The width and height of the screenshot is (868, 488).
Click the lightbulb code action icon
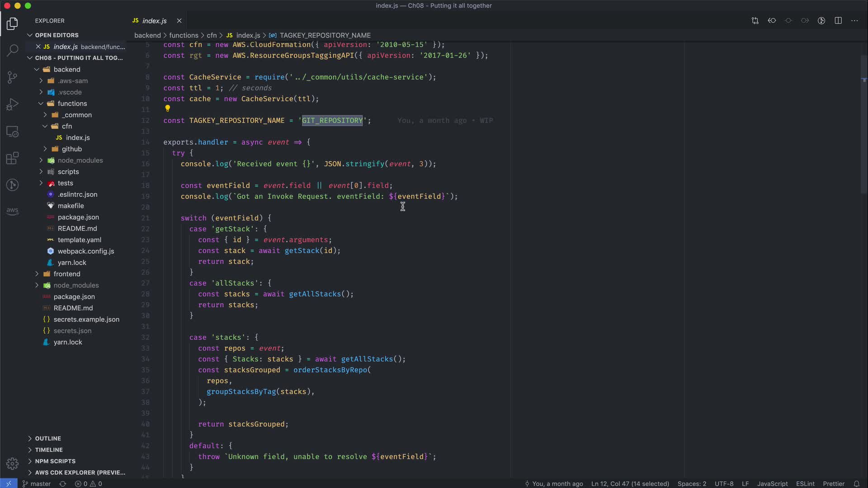(x=167, y=108)
